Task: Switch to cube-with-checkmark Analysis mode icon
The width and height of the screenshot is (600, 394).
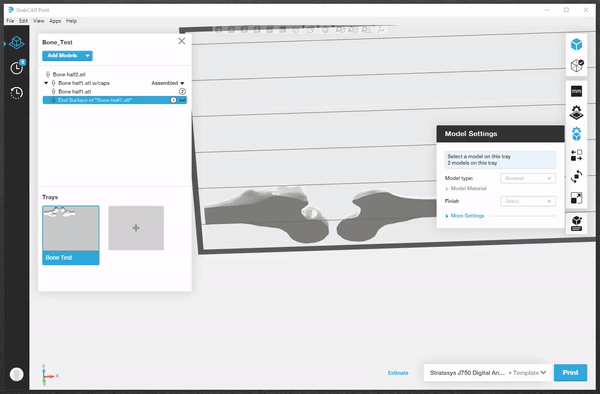Action: tap(577, 65)
